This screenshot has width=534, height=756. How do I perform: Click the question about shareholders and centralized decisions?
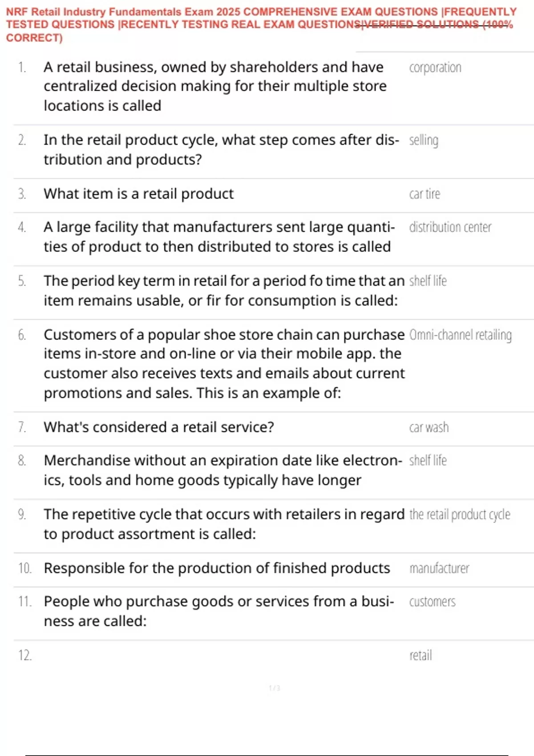pyautogui.click(x=214, y=86)
